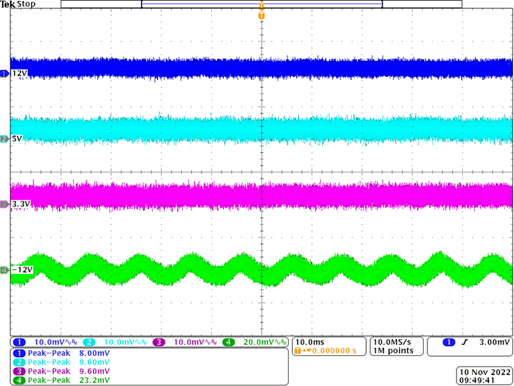The image size is (514, 386).
Task: Click the record view bar at top
Action: click(261, 4)
